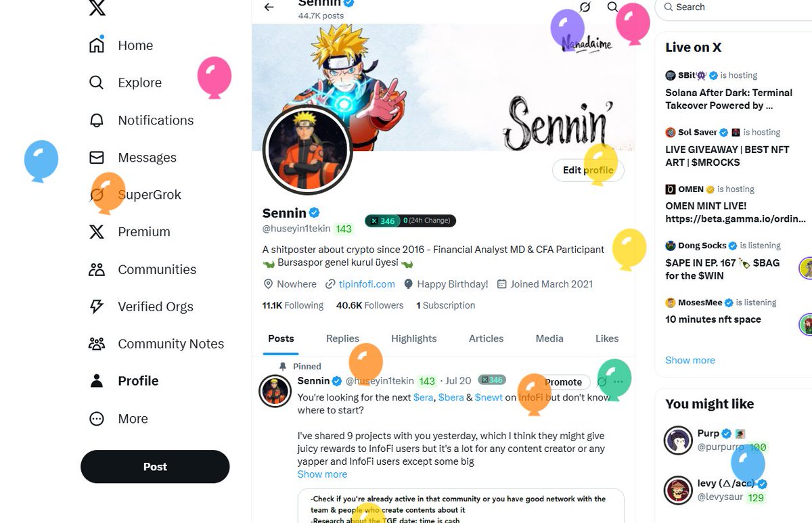812x523 pixels.
Task: Show more live spaces on X
Action: 690,360
